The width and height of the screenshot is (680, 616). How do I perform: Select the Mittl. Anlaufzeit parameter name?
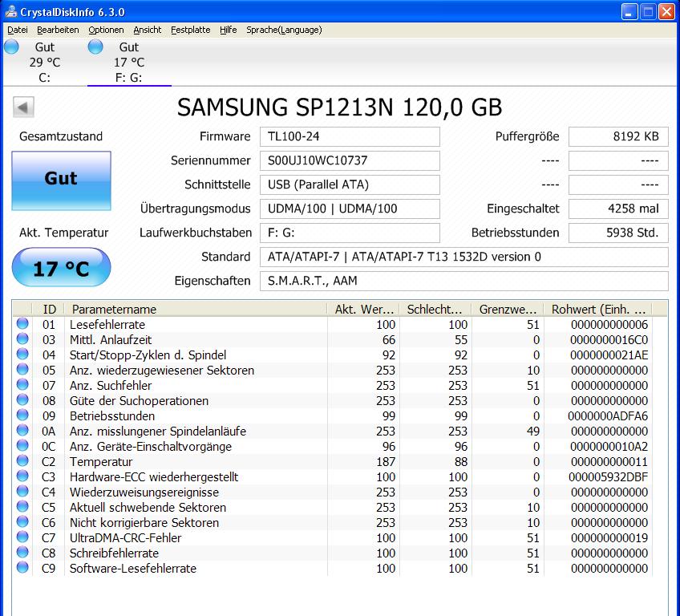[x=111, y=340]
